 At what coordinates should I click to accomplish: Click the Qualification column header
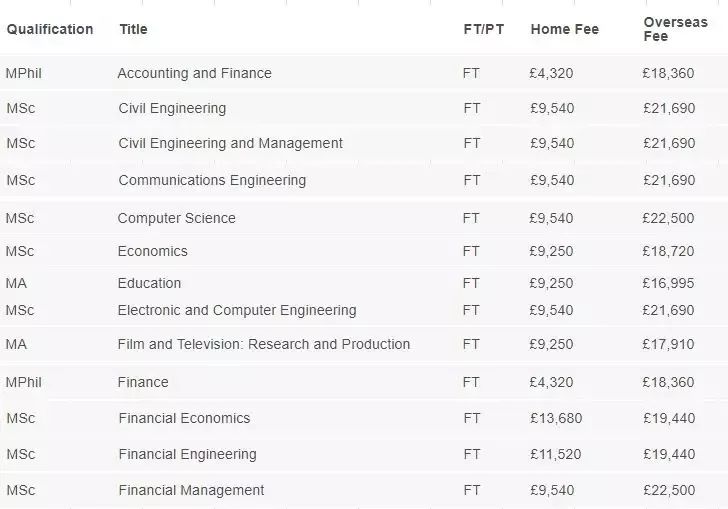point(50,29)
